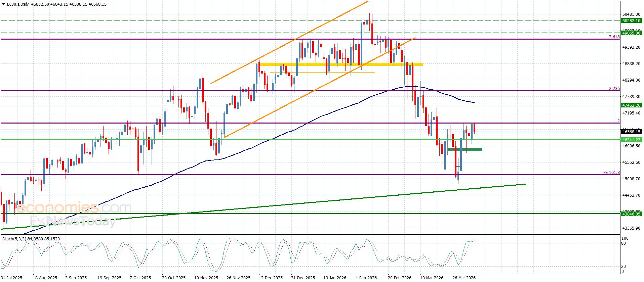The height and width of the screenshot is (282, 644).
Task: Click the current price 46568.15 label
Action: click(x=631, y=132)
